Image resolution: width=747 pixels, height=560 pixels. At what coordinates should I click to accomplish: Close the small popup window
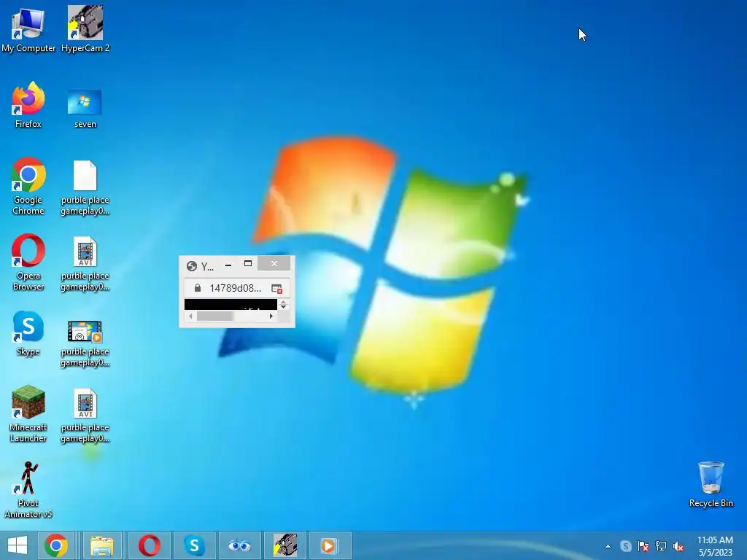point(274,263)
